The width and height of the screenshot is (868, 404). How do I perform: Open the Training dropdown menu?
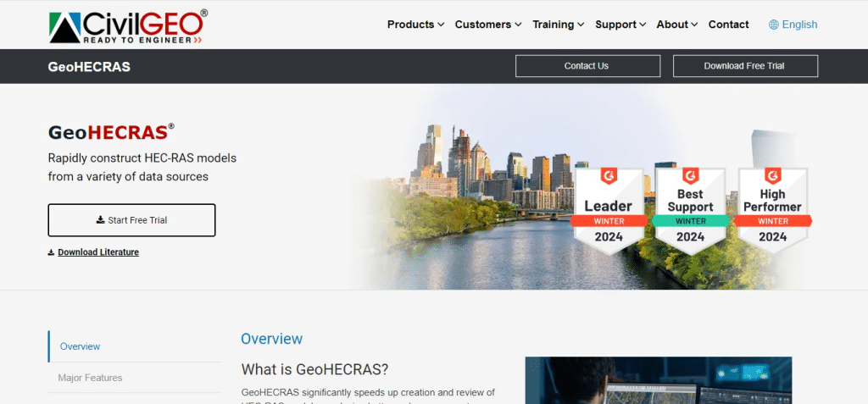point(558,25)
